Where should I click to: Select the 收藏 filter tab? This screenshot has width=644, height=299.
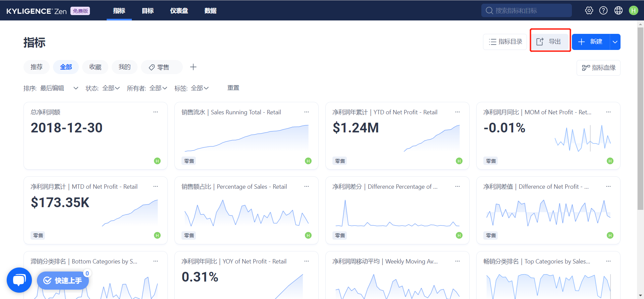(x=95, y=67)
